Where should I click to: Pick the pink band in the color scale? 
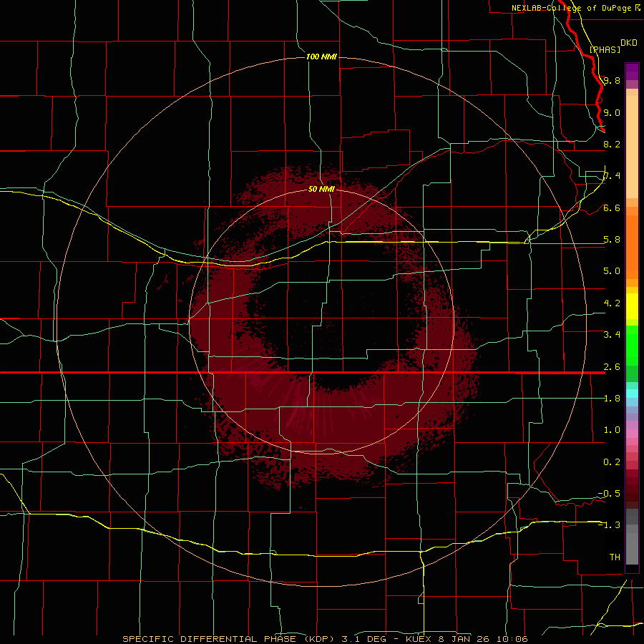click(x=632, y=434)
